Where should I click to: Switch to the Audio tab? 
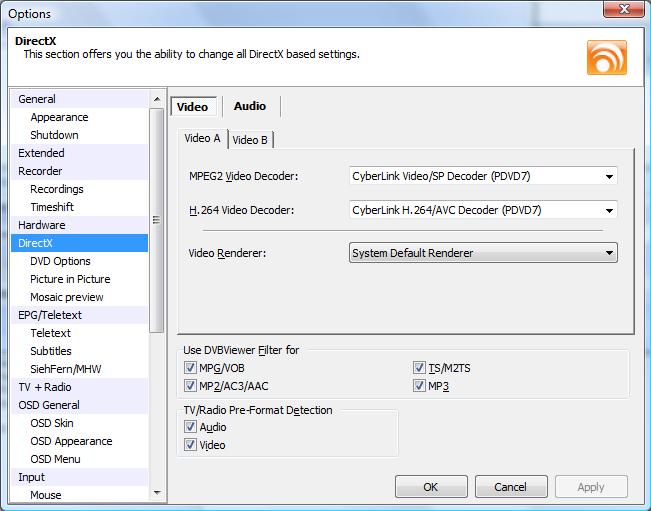(249, 106)
